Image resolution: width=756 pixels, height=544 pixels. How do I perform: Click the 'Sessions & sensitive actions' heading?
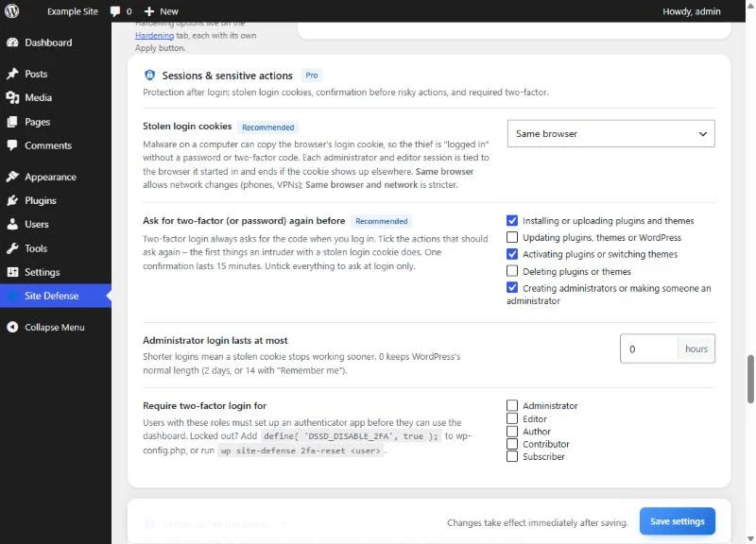pos(227,76)
